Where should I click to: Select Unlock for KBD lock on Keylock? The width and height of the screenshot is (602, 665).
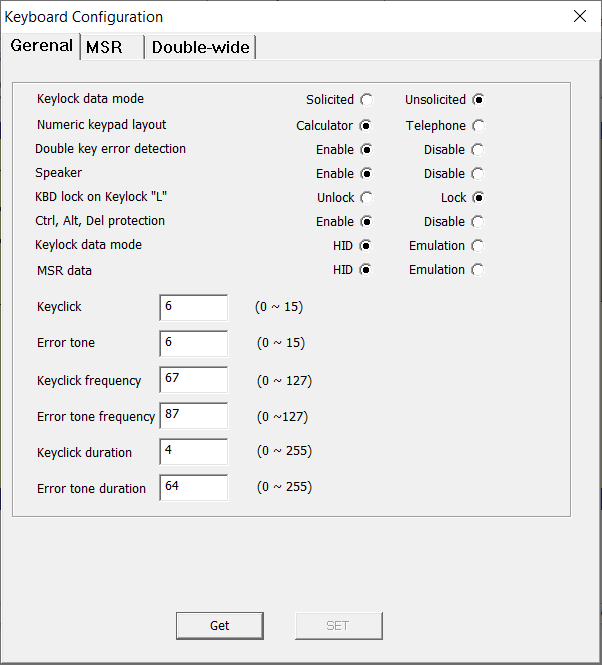(367, 198)
